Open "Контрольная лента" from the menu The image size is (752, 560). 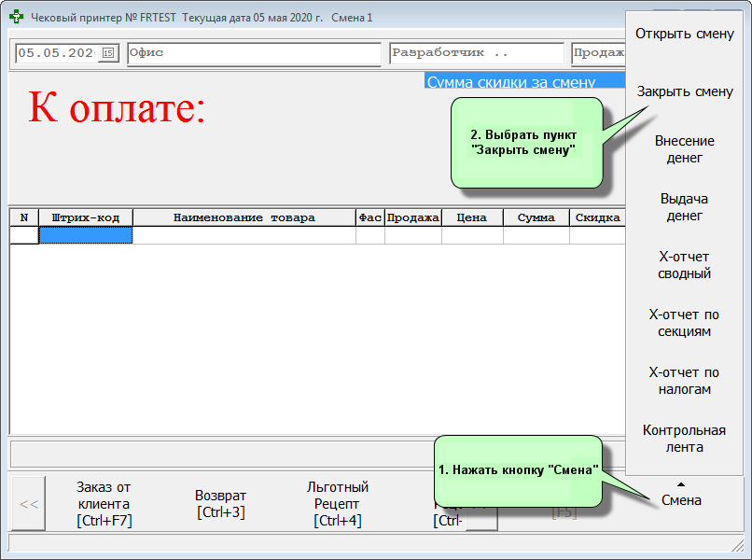pyautogui.click(x=684, y=439)
